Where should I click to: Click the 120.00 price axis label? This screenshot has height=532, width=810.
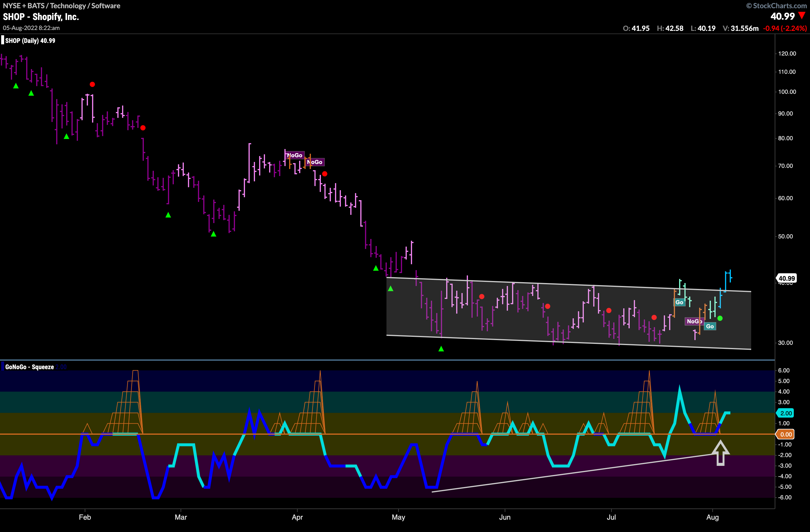click(x=787, y=53)
